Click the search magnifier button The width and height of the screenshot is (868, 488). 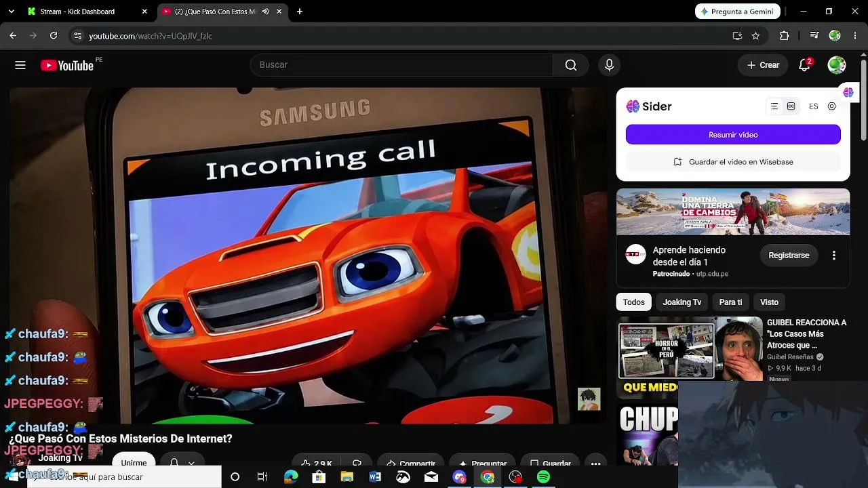[x=571, y=65]
